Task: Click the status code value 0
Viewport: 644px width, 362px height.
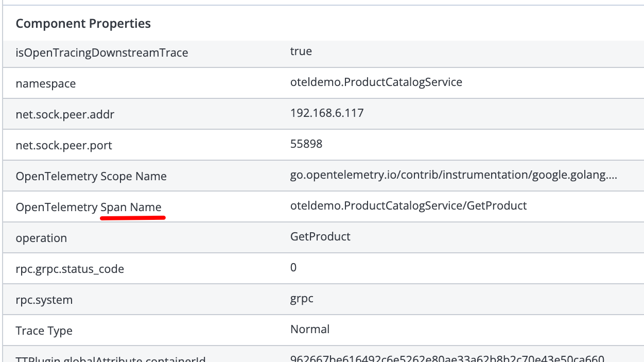Action: coord(293,268)
